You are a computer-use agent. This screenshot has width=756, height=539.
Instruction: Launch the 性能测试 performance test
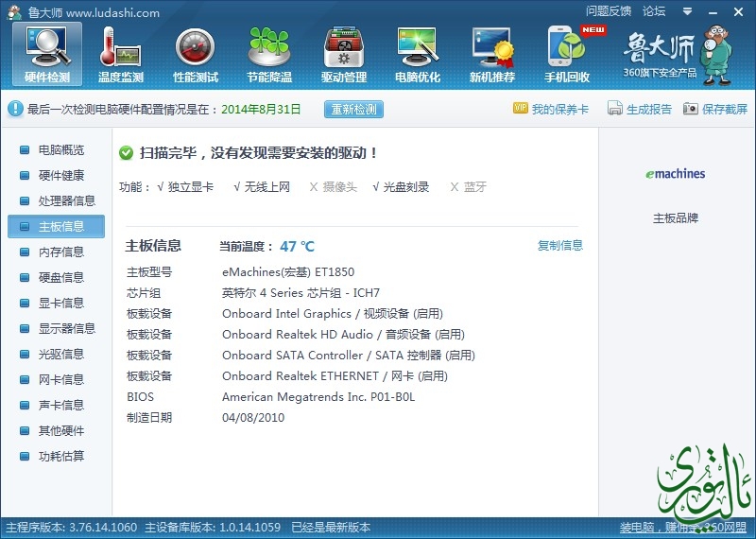(x=196, y=54)
